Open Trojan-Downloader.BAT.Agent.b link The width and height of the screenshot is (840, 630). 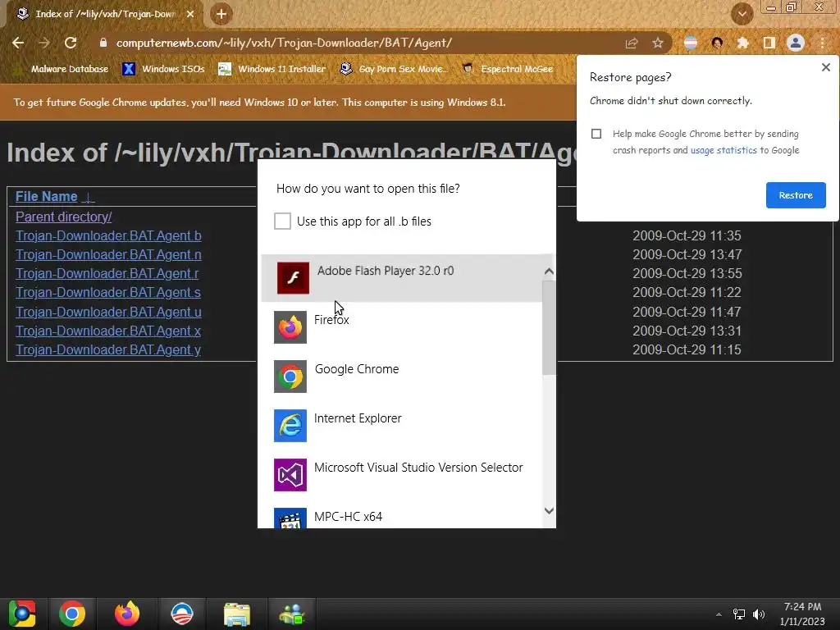coord(108,235)
